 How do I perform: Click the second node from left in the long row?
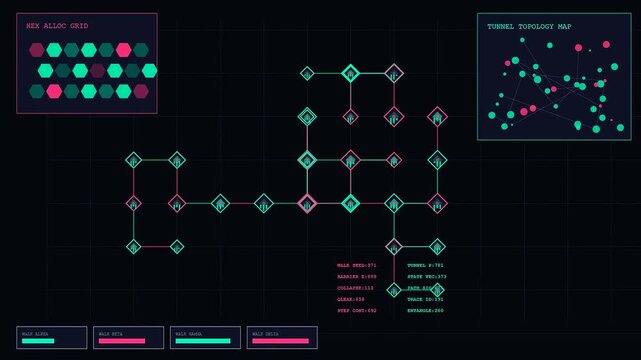(177, 203)
